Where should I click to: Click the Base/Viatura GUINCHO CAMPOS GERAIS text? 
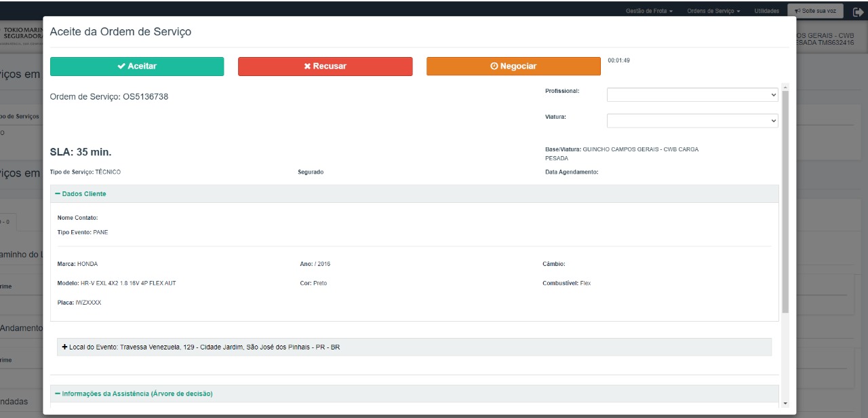(x=622, y=153)
